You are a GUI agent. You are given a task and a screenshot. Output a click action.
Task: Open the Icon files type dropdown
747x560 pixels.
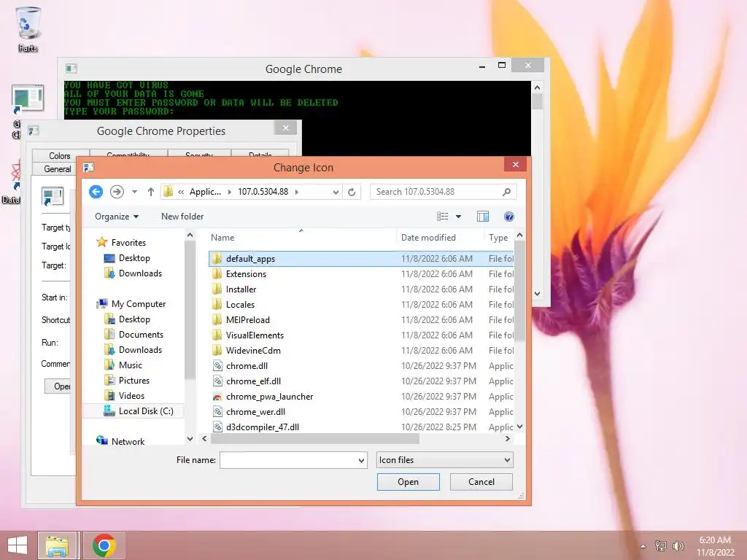click(444, 460)
